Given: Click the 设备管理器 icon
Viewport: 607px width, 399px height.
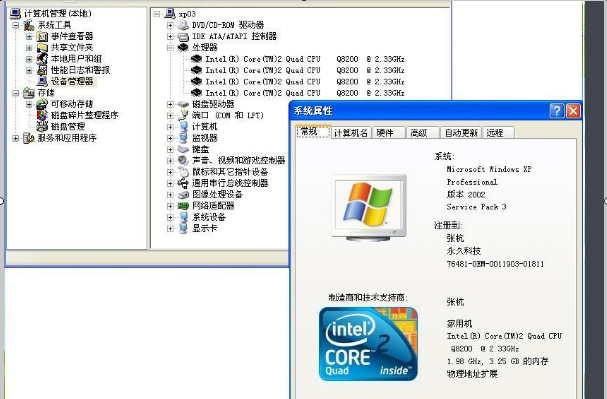Looking at the screenshot, I should [42, 82].
